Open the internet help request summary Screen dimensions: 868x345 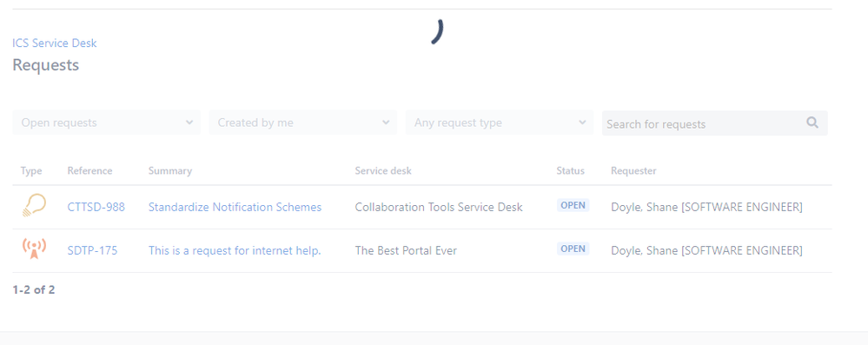tap(235, 250)
